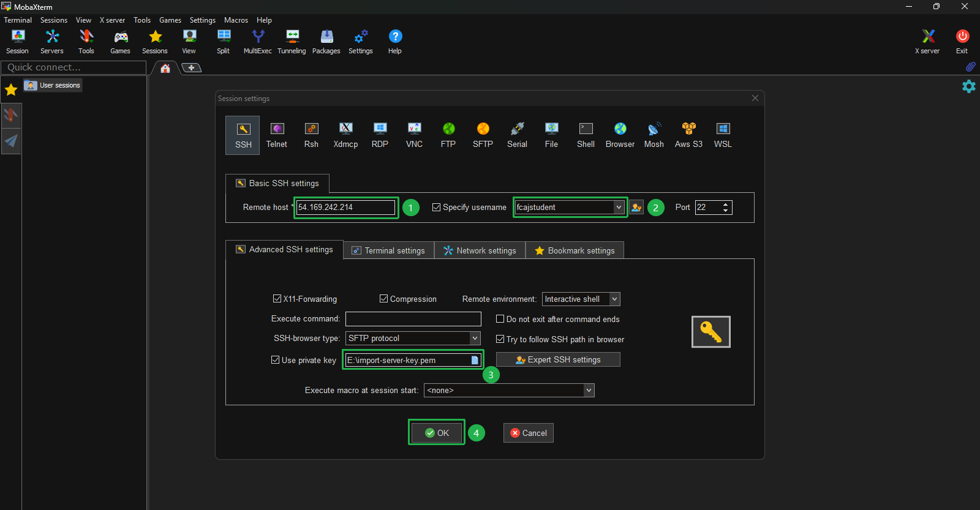980x510 pixels.
Task: Select the Rsh session type
Action: pos(311,135)
